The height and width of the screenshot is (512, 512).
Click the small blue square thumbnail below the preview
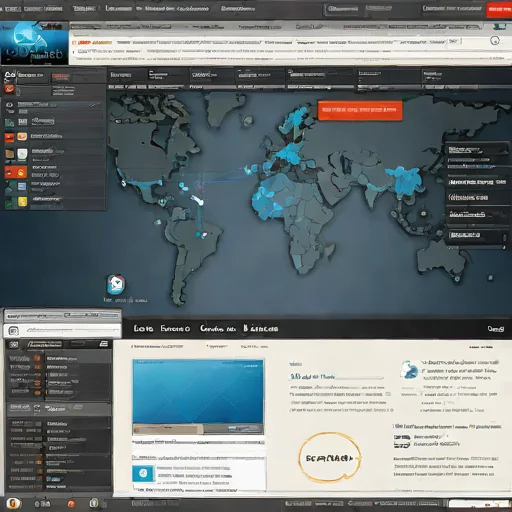point(144,473)
